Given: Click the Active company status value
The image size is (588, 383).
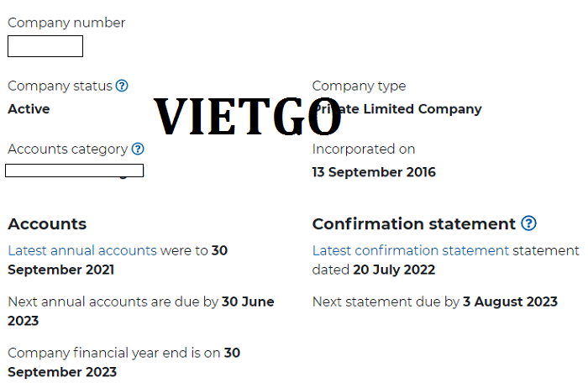Looking at the screenshot, I should (29, 109).
